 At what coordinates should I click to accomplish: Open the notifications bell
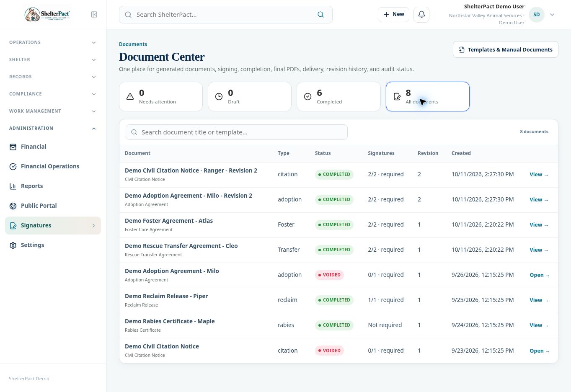(x=421, y=14)
